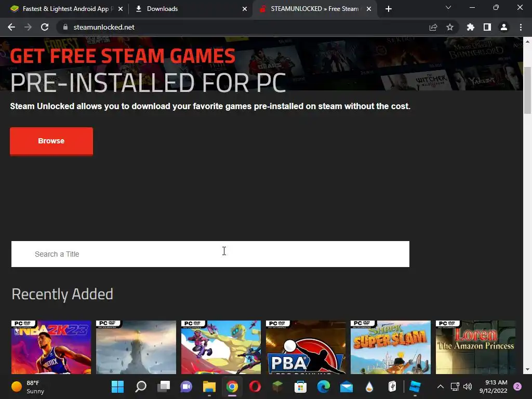The width and height of the screenshot is (532, 399).
Task: Click the browser back arrow
Action: tap(11, 27)
